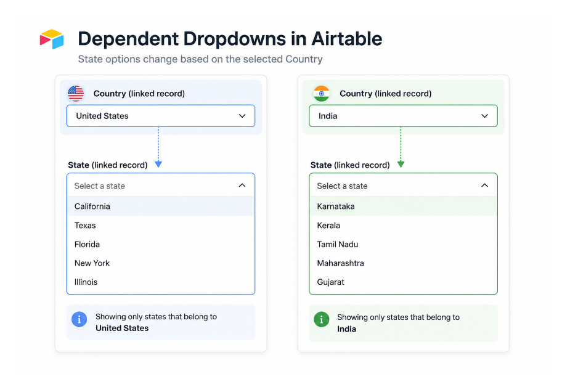The image size is (570, 392).
Task: Click the blue info icon
Action: click(79, 319)
